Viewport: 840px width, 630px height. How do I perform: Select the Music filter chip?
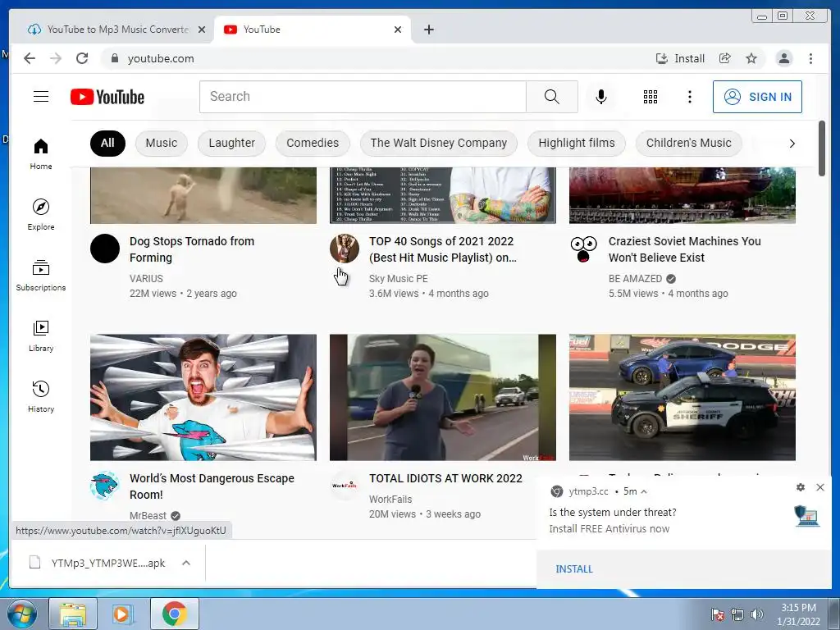point(162,143)
